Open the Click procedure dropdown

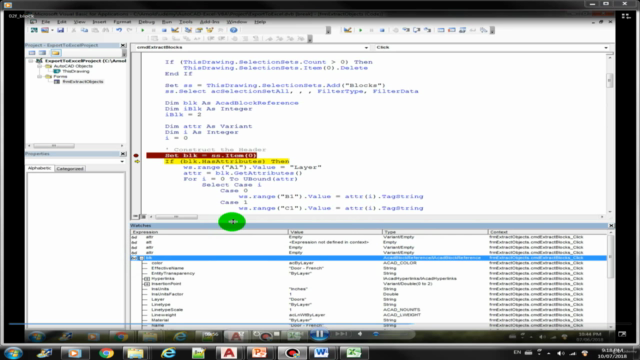[x=606, y=48]
